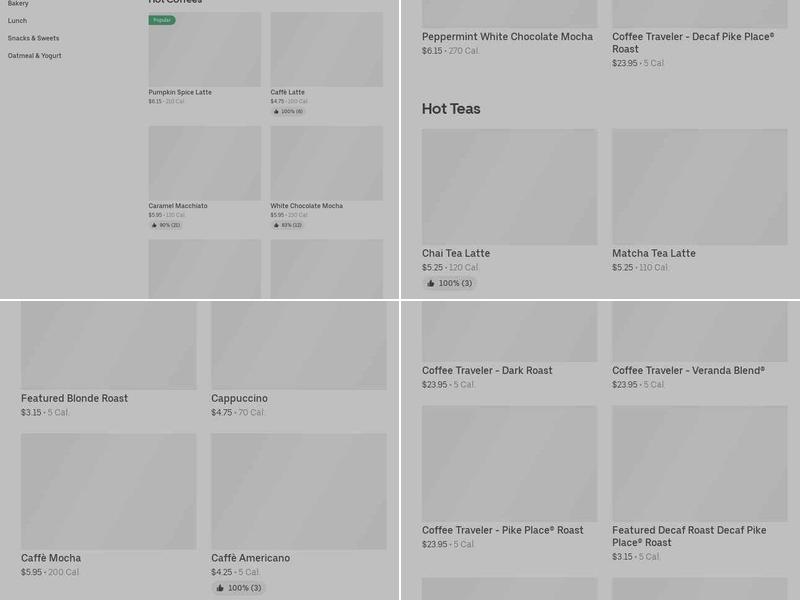The height and width of the screenshot is (600, 800).
Task: Jump to Snacks & Sweets category
Action: coord(33,38)
